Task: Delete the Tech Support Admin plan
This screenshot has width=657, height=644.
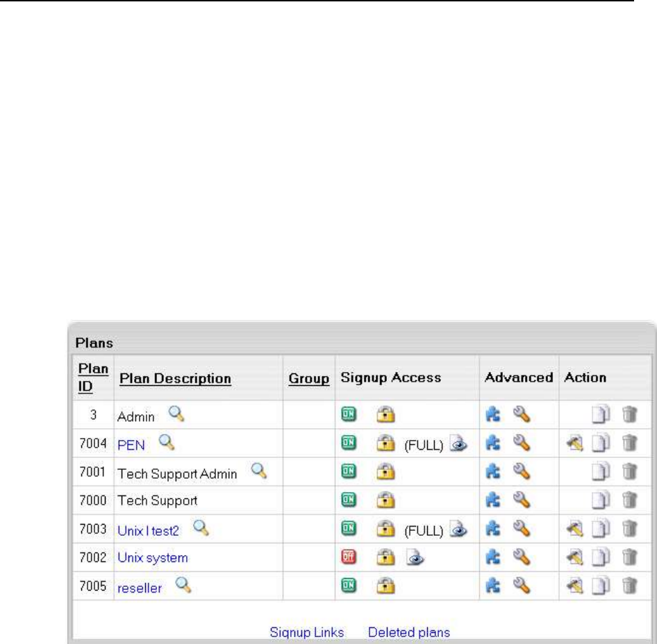Action: (x=630, y=471)
